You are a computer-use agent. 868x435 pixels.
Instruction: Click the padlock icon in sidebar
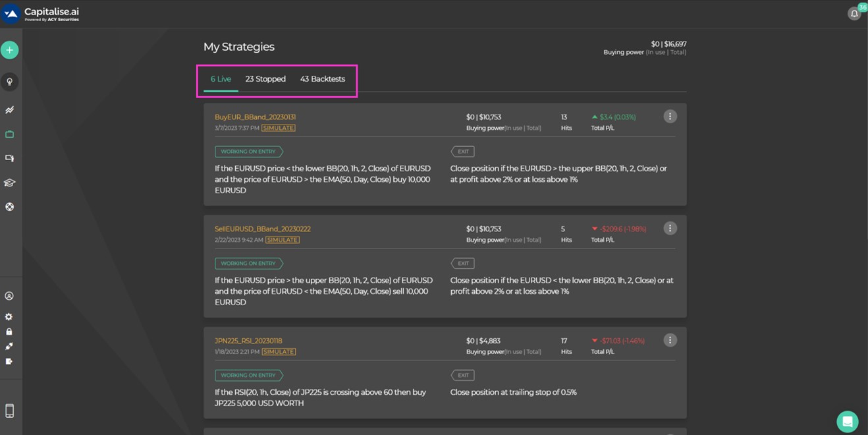tap(9, 332)
